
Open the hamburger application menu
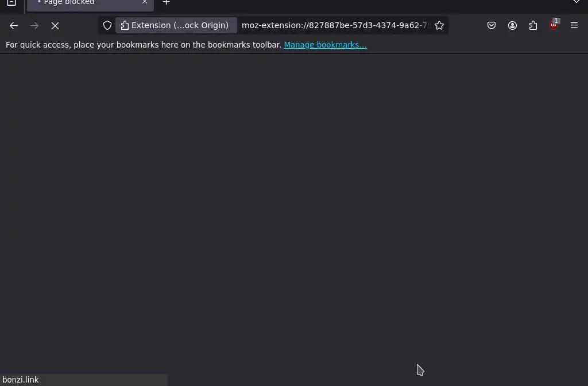[x=574, y=25]
